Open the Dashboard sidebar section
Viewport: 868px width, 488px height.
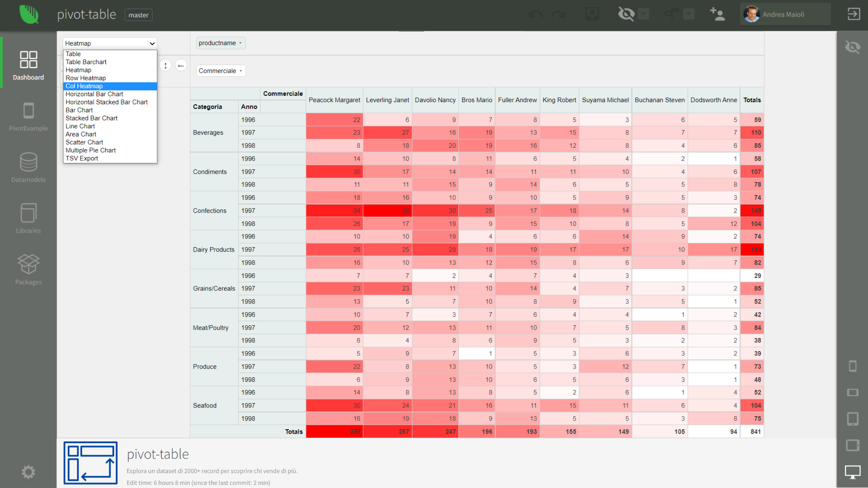coord(28,65)
